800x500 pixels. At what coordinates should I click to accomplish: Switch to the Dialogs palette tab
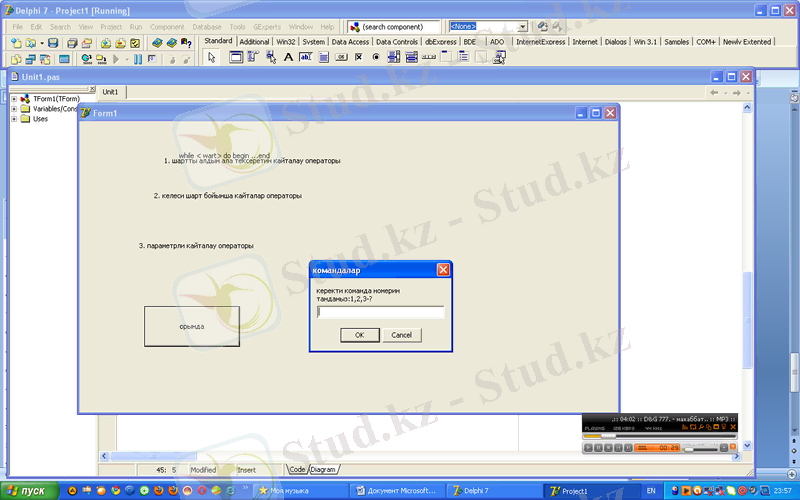click(x=615, y=42)
